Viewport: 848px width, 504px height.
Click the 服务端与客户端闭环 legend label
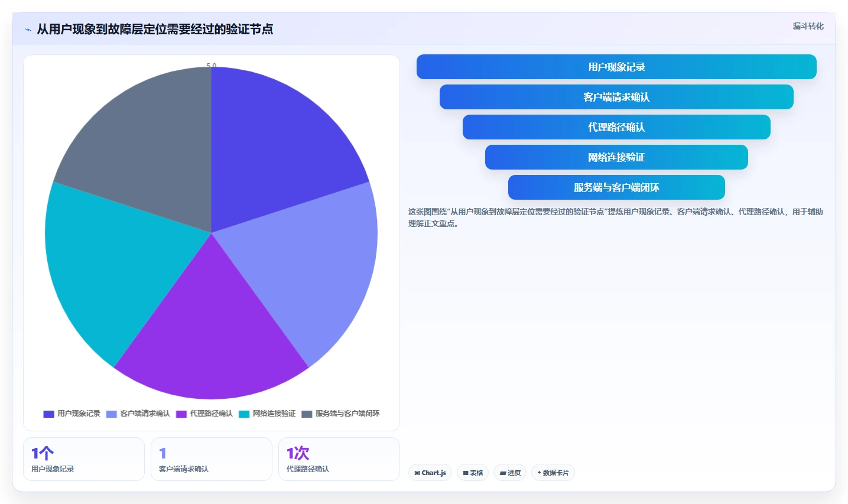347,414
